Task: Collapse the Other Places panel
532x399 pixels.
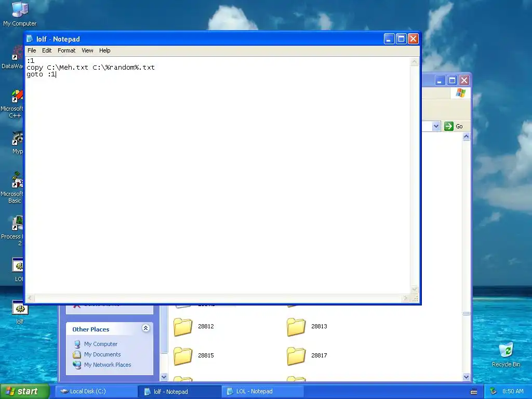Action: (145, 328)
